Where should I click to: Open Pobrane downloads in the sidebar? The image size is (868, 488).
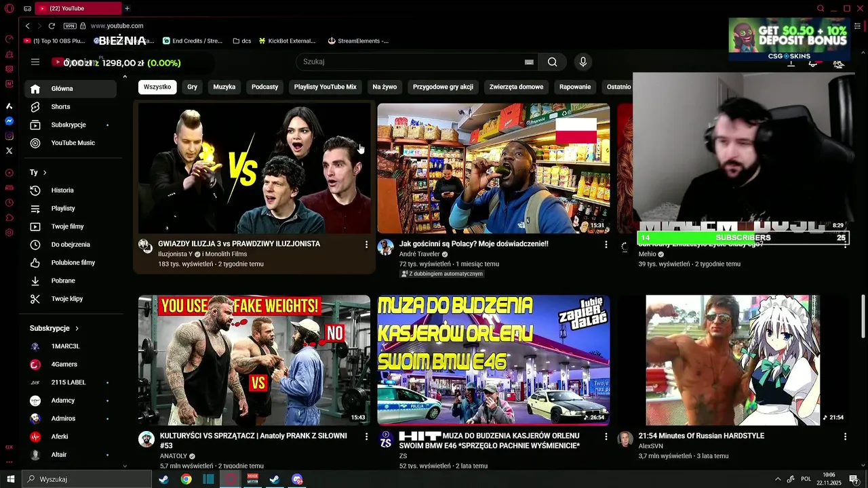(x=71, y=281)
